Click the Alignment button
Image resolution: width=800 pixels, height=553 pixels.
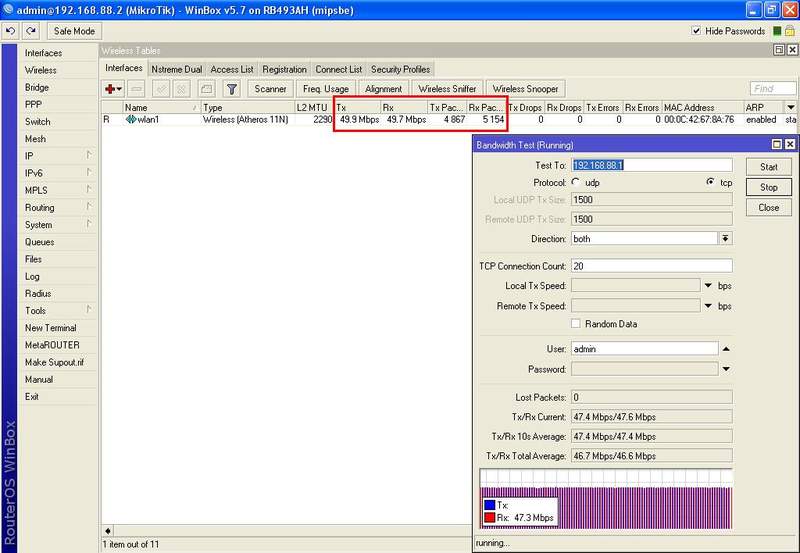[383, 89]
